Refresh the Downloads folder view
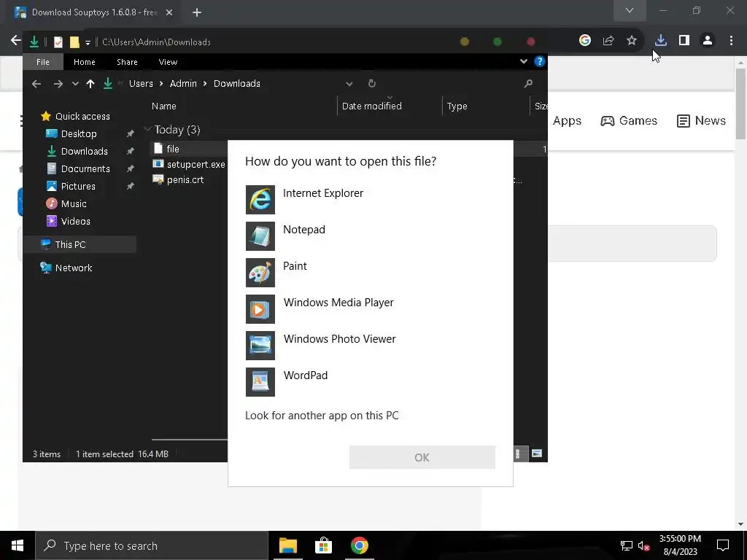The height and width of the screenshot is (560, 747). (x=372, y=84)
